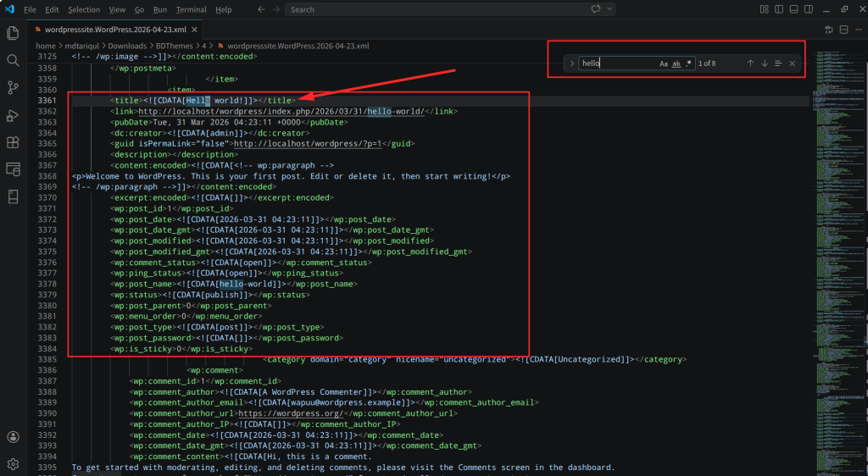Image resolution: width=868 pixels, height=476 pixels.
Task: Click the wp:status publish line
Action: [x=210, y=296]
